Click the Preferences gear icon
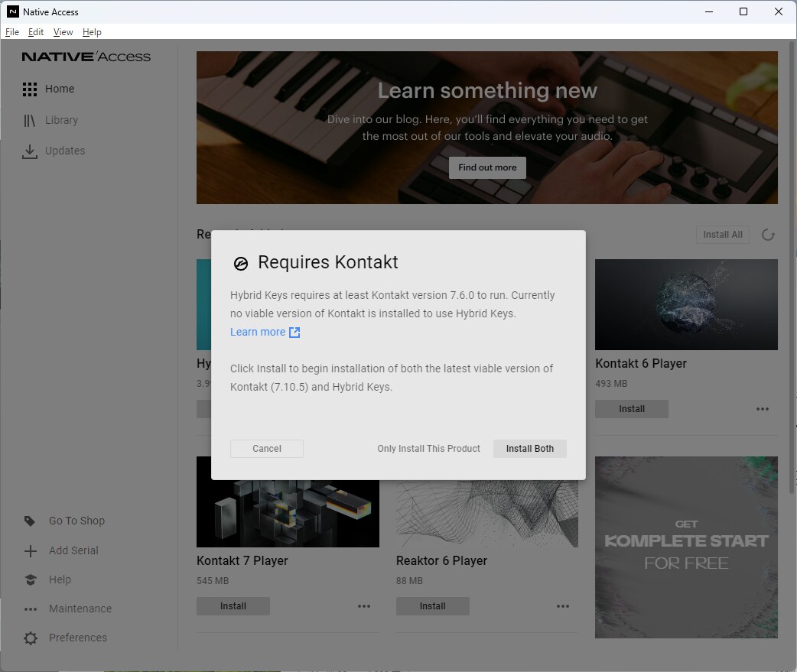 point(30,638)
